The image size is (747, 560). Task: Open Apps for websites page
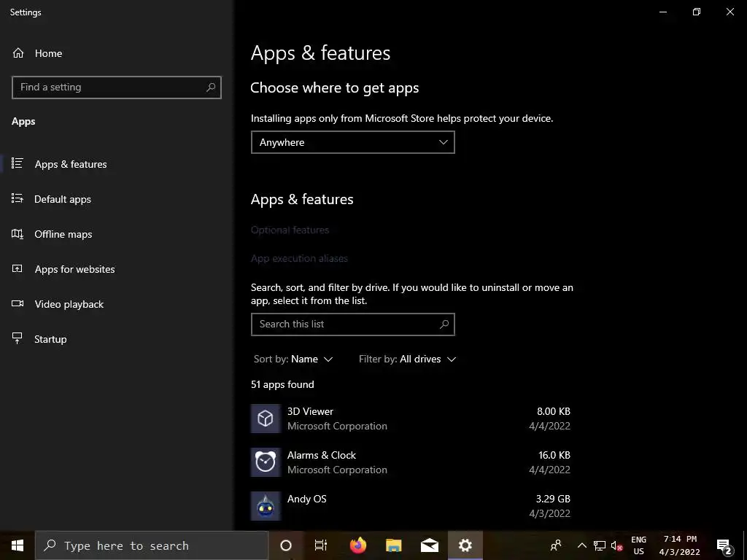(63, 269)
